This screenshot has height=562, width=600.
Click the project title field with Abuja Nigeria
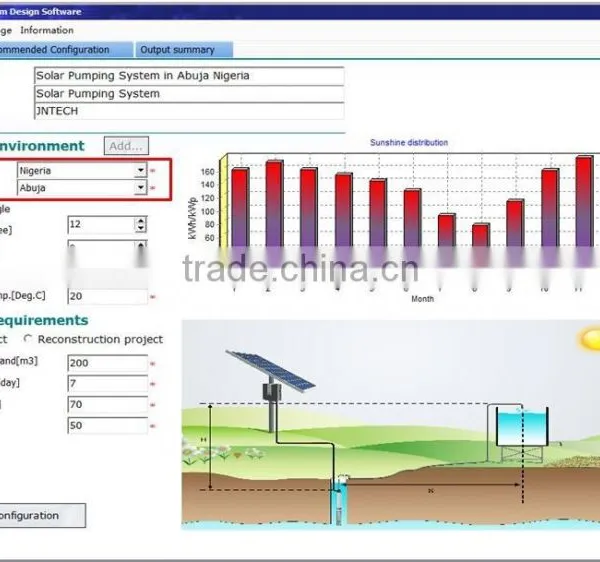pyautogui.click(x=189, y=76)
